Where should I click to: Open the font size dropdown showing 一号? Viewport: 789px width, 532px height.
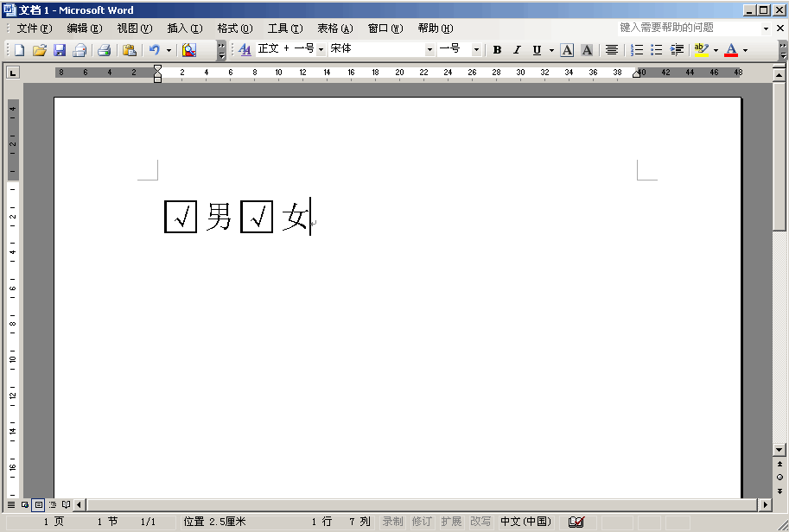coord(476,50)
